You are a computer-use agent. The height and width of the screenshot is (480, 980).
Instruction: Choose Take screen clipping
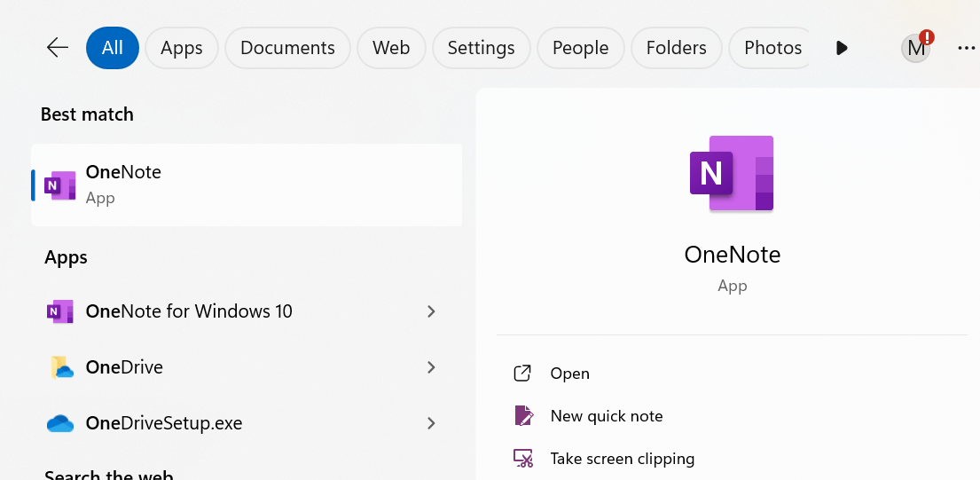coord(732,459)
